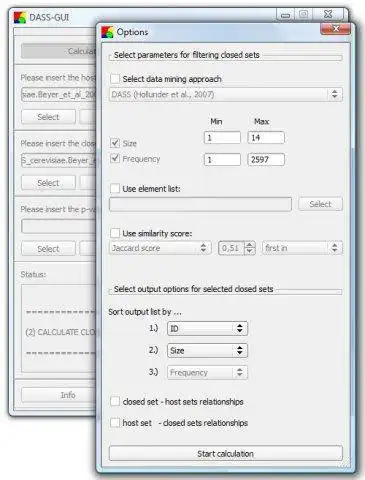Screen dimensions: 365x480
Task: Open the DASS (Hollunder et al., 2007) dropdown
Action: pos(226,94)
